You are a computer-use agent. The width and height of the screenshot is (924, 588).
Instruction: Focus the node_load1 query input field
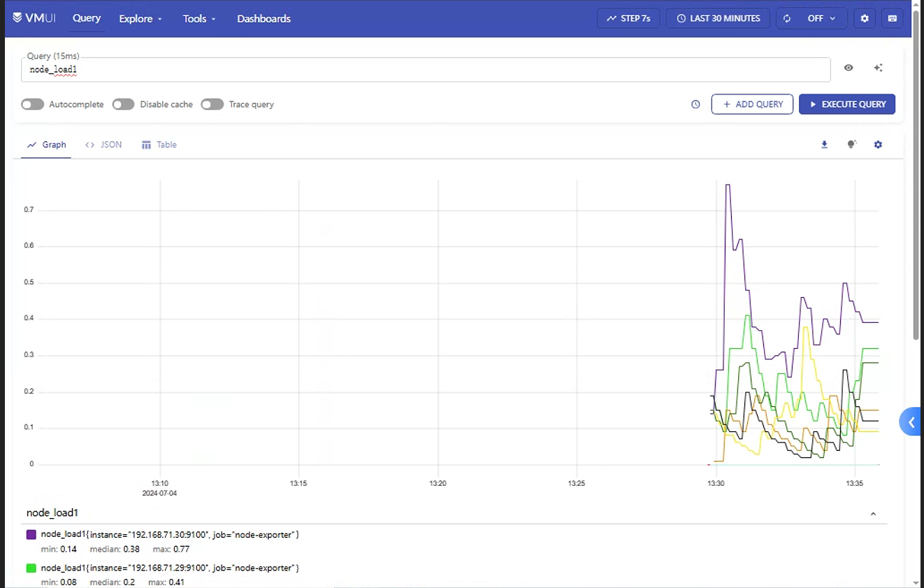click(x=426, y=70)
